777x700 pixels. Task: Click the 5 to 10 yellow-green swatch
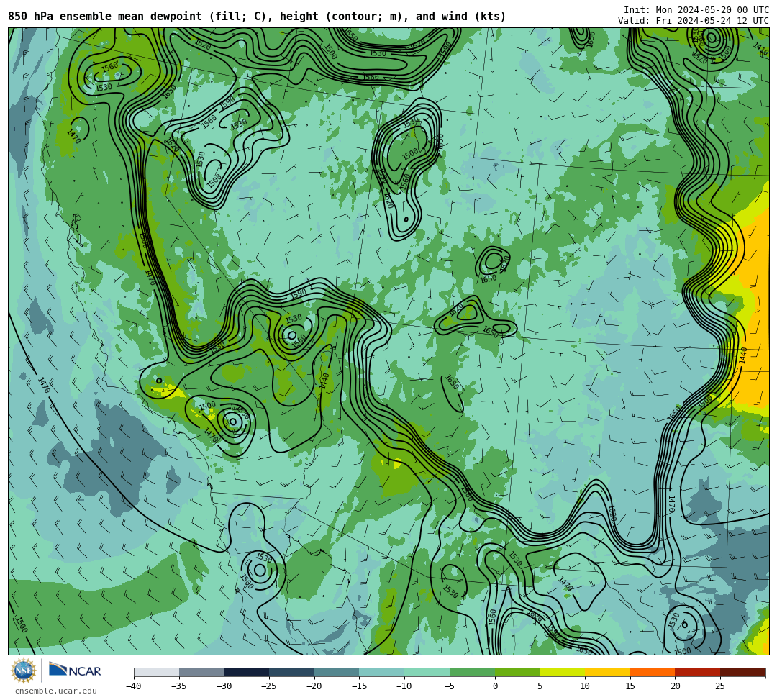[563, 672]
